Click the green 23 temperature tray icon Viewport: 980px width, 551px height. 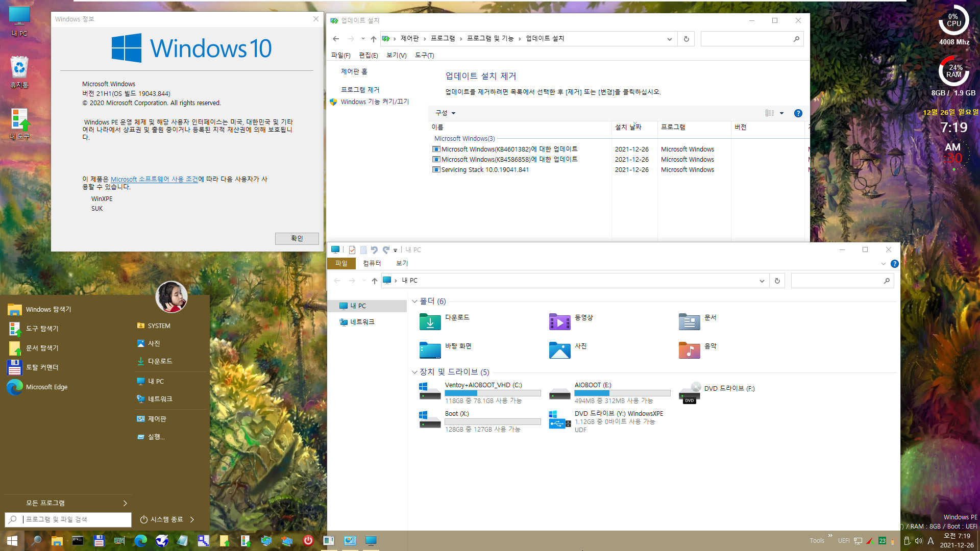(882, 541)
